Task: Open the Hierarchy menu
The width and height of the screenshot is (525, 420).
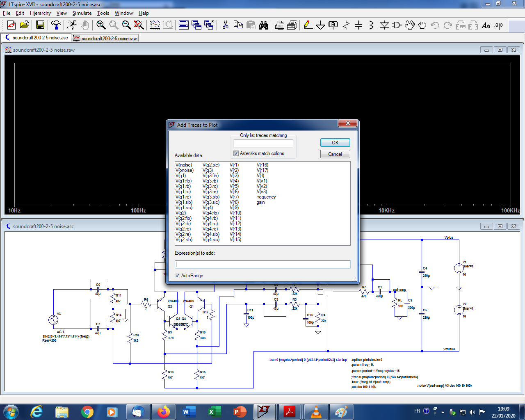Action: point(40,13)
